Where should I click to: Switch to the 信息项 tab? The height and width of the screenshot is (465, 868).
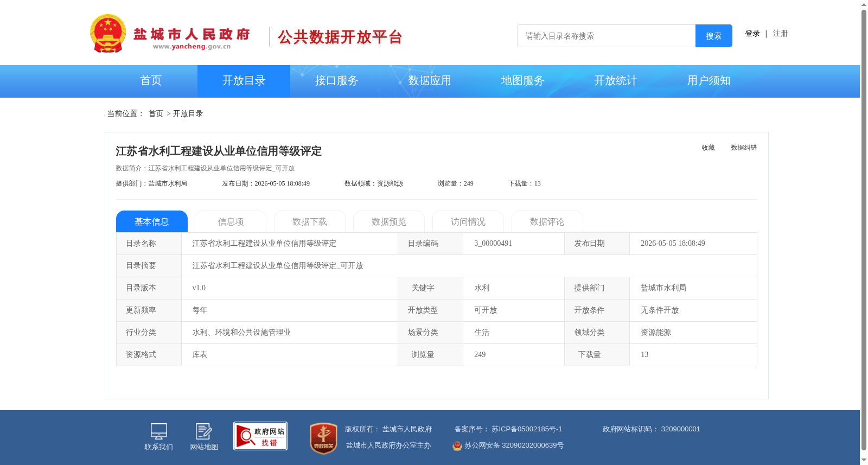(231, 221)
